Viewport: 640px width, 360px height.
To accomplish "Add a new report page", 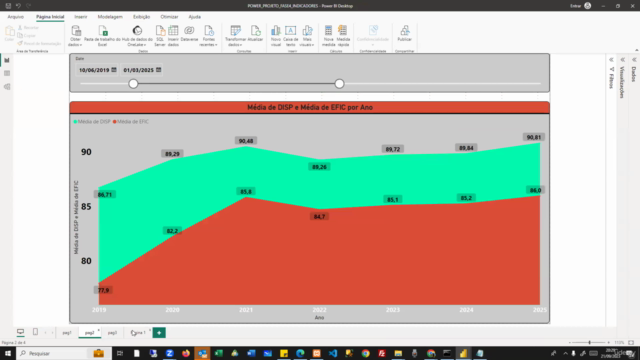I will point(159,333).
